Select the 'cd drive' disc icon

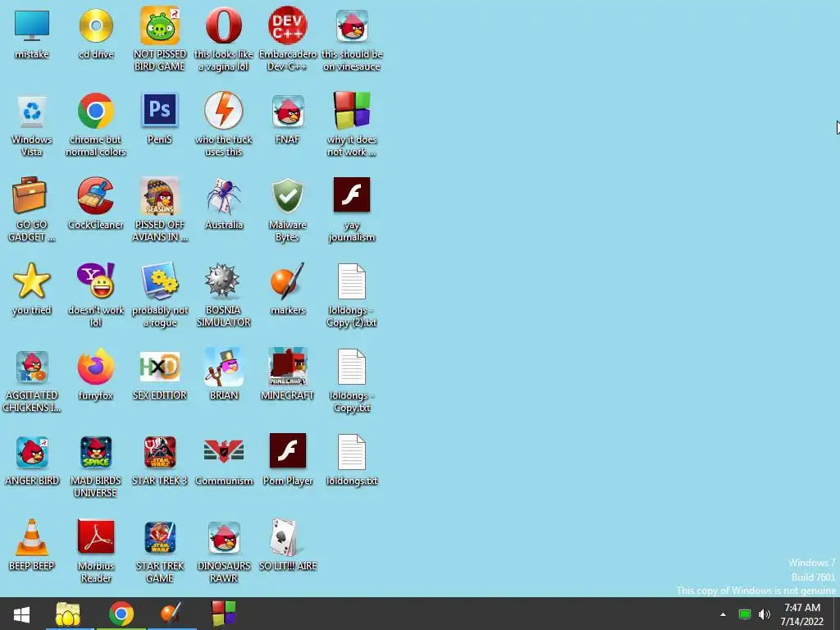[96, 25]
